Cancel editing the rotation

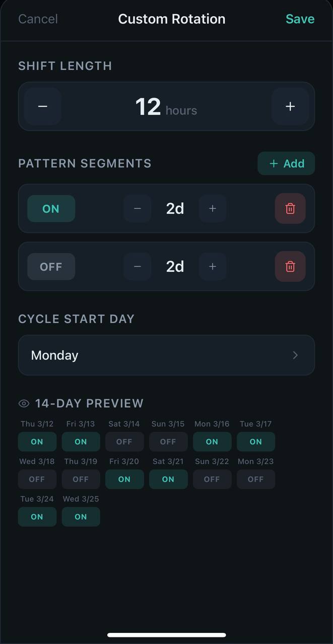click(38, 19)
